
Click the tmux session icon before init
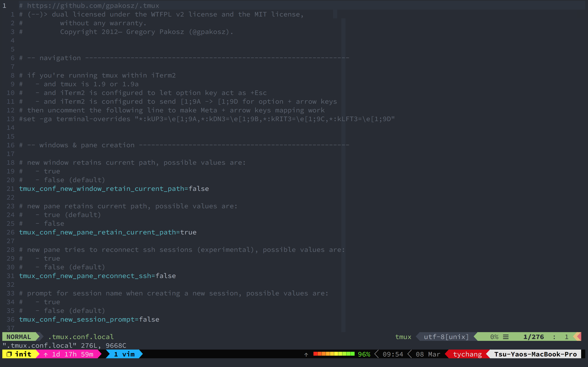coord(9,354)
